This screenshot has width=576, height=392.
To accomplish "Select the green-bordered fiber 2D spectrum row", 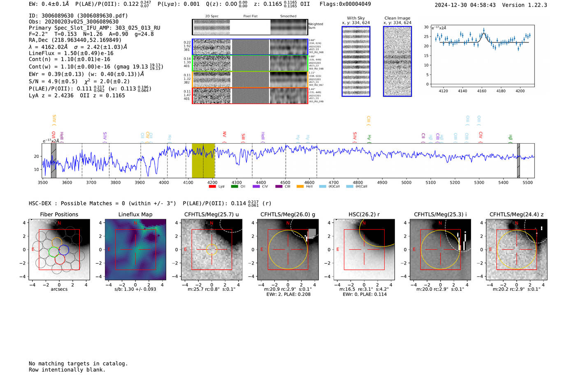I will (250, 63).
